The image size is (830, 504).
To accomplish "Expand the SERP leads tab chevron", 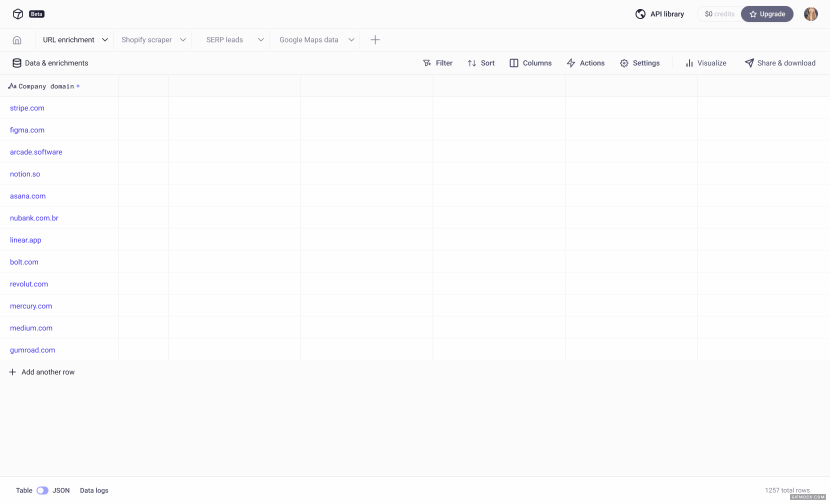I will (x=261, y=40).
